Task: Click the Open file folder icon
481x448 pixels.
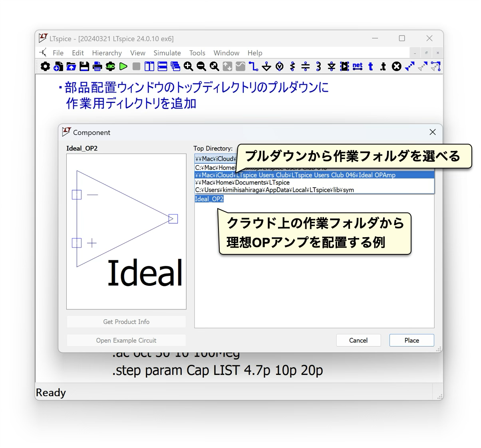Action: click(x=71, y=67)
